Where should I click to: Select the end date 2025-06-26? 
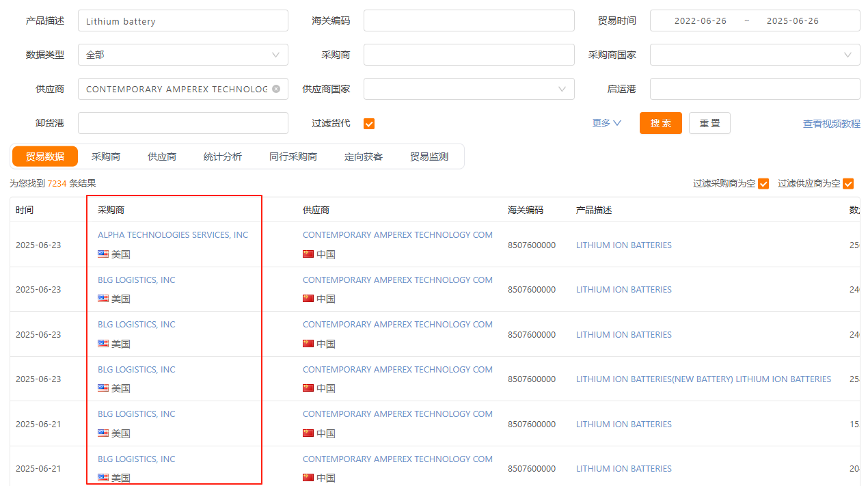tap(793, 21)
